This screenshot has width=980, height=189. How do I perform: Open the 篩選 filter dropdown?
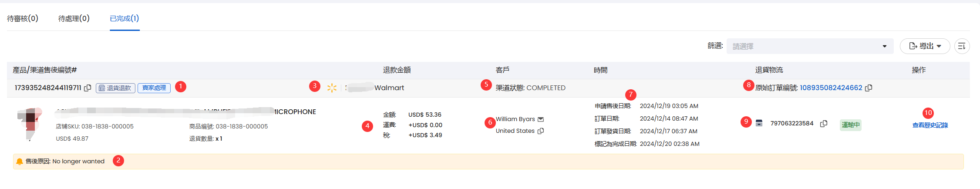(x=810, y=46)
